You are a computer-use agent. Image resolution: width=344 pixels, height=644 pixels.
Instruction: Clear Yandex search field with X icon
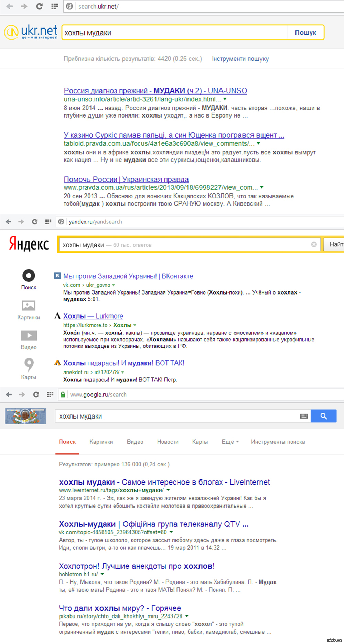314,244
